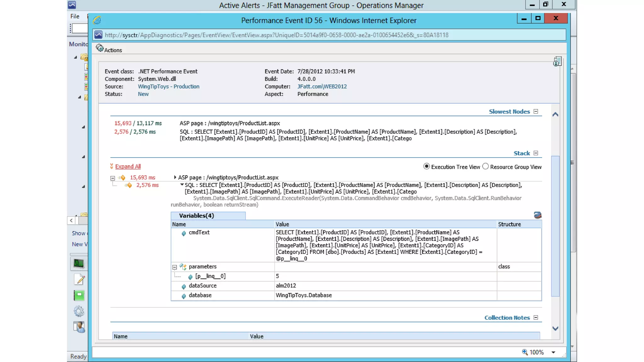Click the SQL database icon above Variables table
The image size is (644, 362).
point(537,215)
